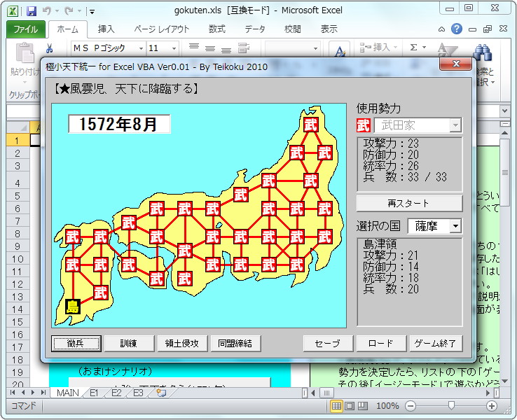Switch to the ページ レイアウト ribbon tab

162,29
